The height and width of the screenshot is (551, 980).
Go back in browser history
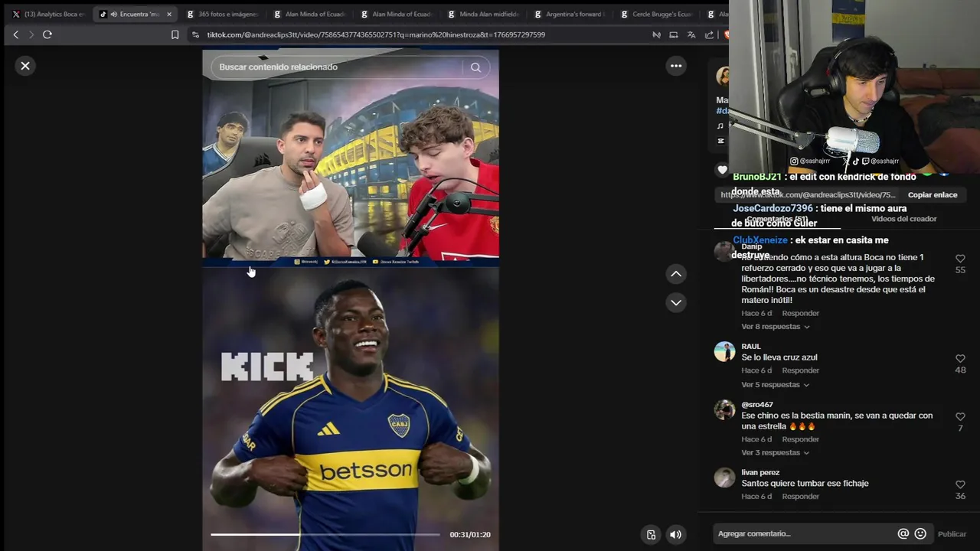(x=15, y=34)
